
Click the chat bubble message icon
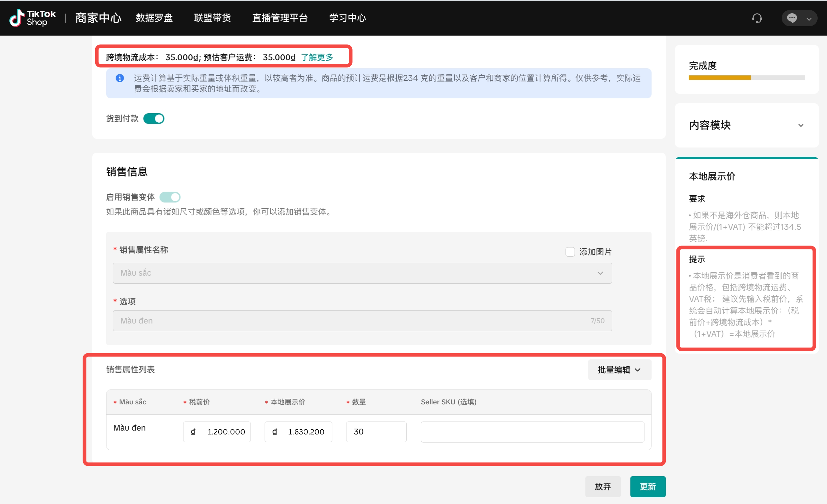tap(792, 18)
